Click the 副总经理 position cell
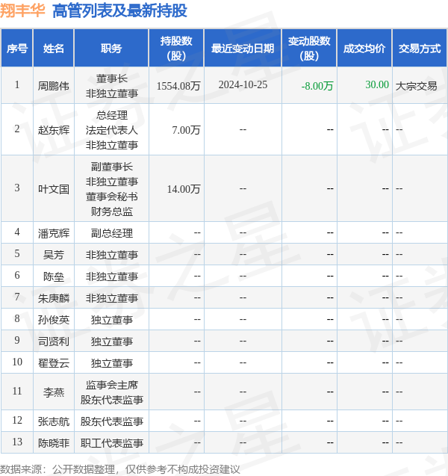Viewport: 448px width, 476px height. pyautogui.click(x=111, y=233)
